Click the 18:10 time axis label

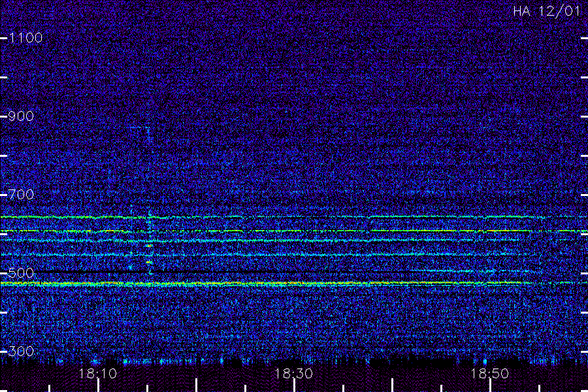coord(98,374)
